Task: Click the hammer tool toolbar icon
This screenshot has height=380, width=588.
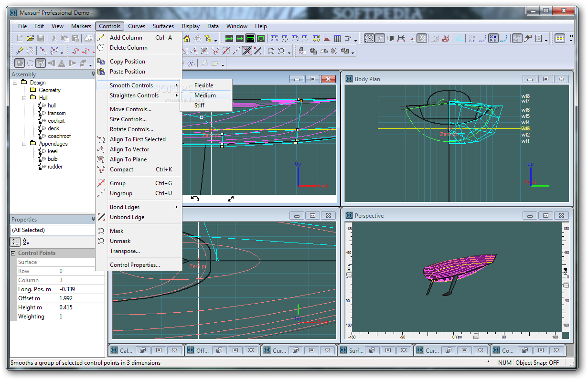Action: (528, 39)
